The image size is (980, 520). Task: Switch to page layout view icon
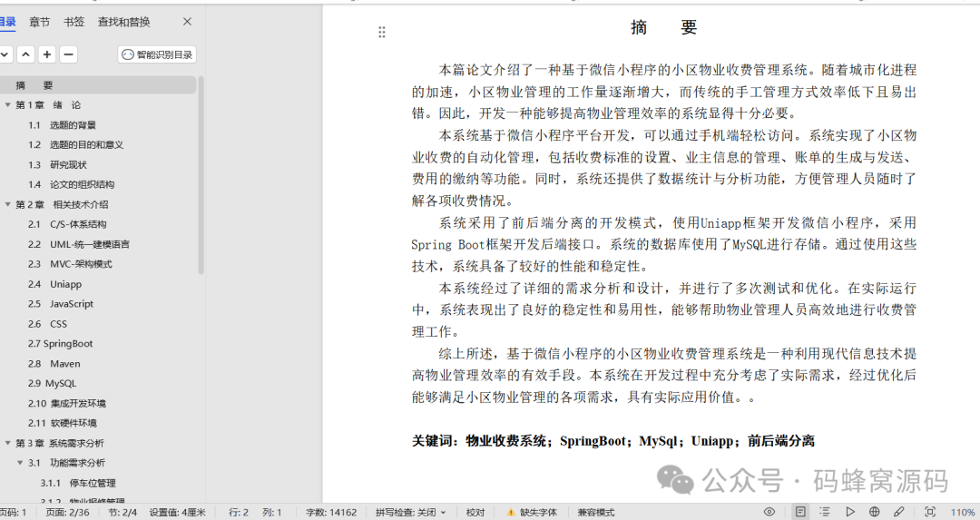tap(800, 512)
